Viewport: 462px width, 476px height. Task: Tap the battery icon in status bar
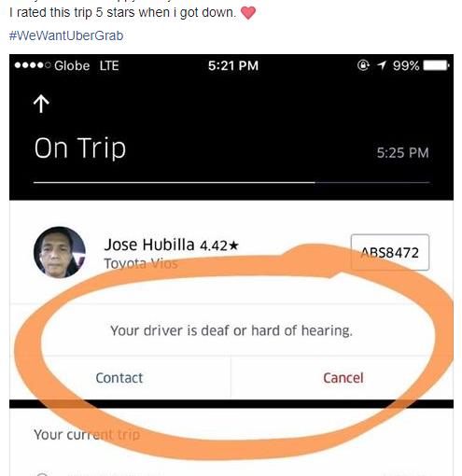[x=436, y=65]
